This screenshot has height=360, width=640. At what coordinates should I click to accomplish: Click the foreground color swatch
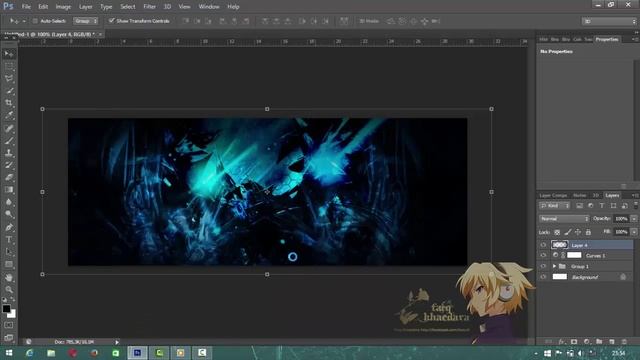point(6,309)
